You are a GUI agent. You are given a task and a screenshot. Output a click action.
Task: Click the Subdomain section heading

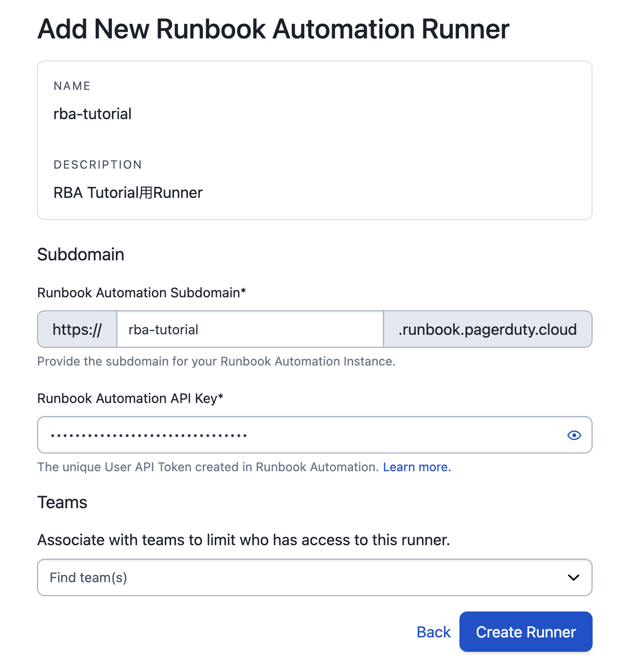[x=81, y=254]
